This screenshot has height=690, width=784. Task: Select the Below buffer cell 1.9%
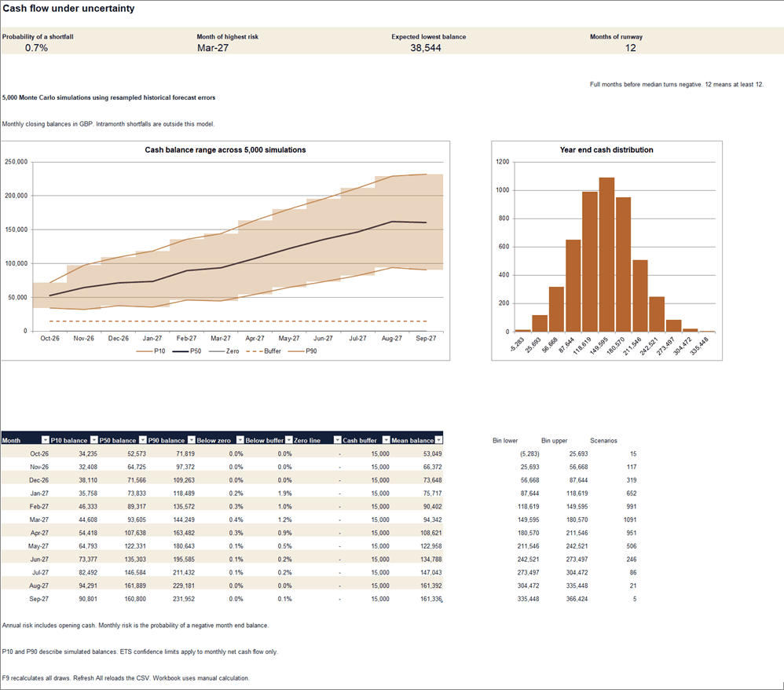click(285, 494)
